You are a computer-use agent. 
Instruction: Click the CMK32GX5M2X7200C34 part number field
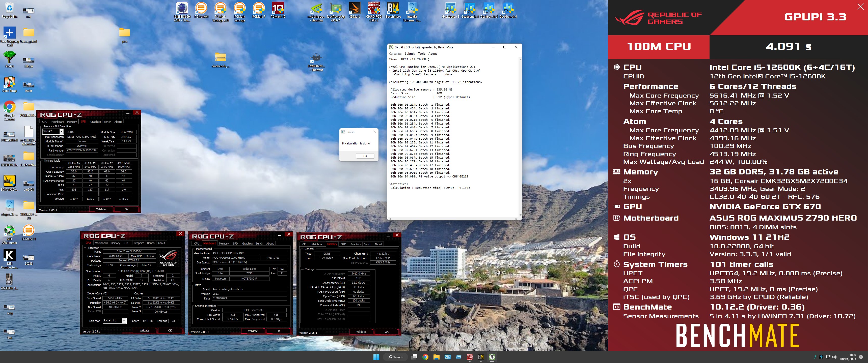82,150
